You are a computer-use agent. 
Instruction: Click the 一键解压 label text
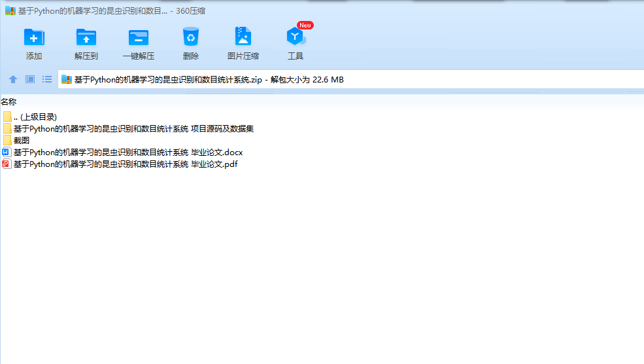[139, 56]
